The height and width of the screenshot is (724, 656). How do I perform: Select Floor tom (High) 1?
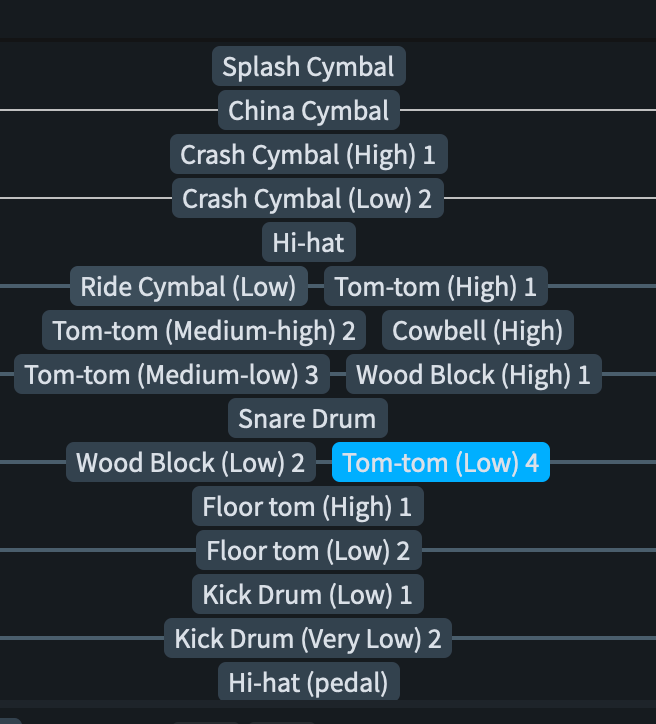click(x=307, y=507)
